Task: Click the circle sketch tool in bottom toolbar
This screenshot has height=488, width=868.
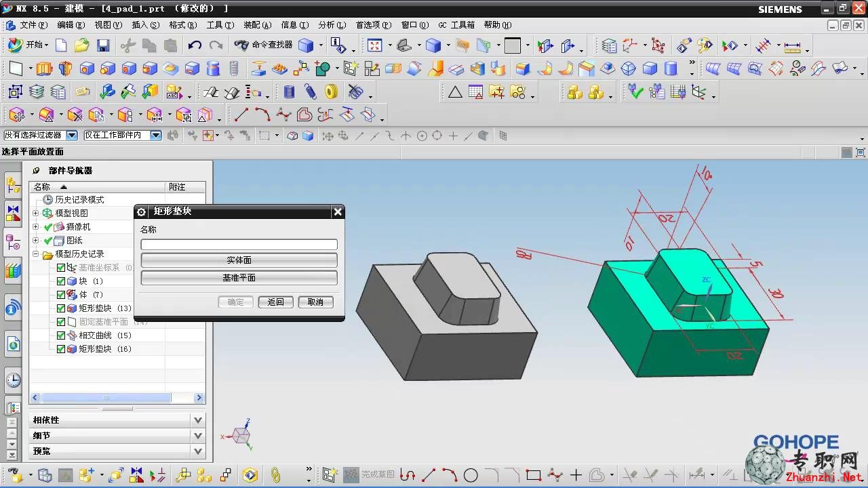Action: coord(471,475)
